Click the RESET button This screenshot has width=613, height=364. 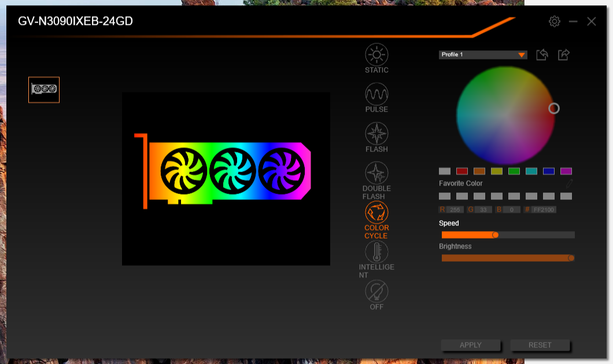[x=540, y=346]
